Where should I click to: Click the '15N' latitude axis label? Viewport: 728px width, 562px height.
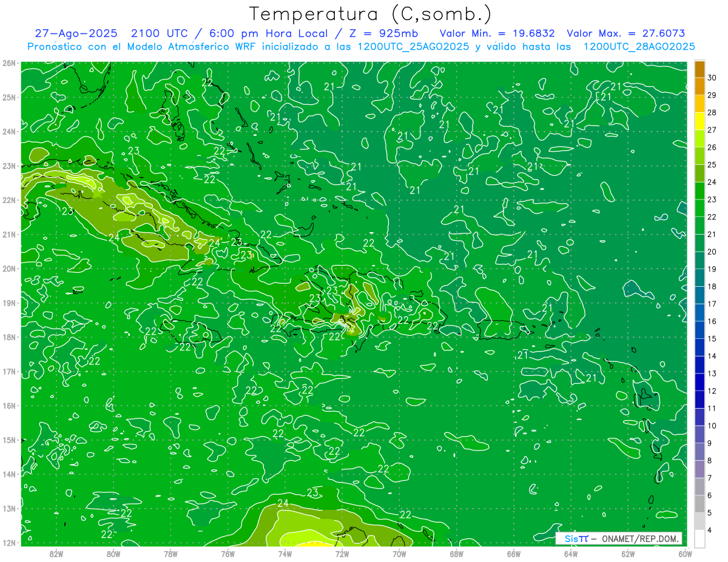pos(8,440)
